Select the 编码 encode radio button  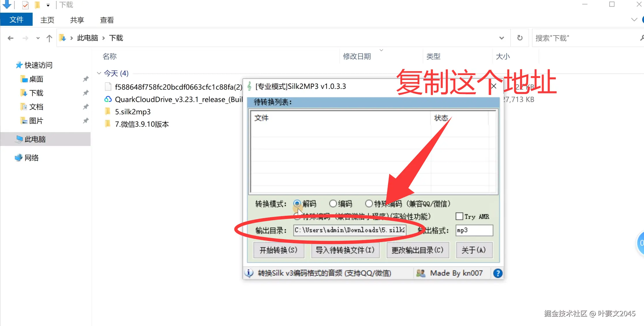(x=333, y=204)
